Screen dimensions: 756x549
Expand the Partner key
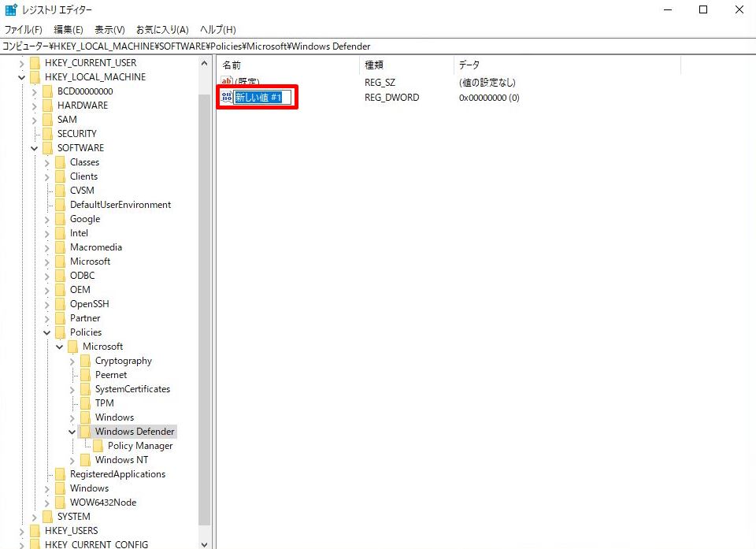click(46, 318)
